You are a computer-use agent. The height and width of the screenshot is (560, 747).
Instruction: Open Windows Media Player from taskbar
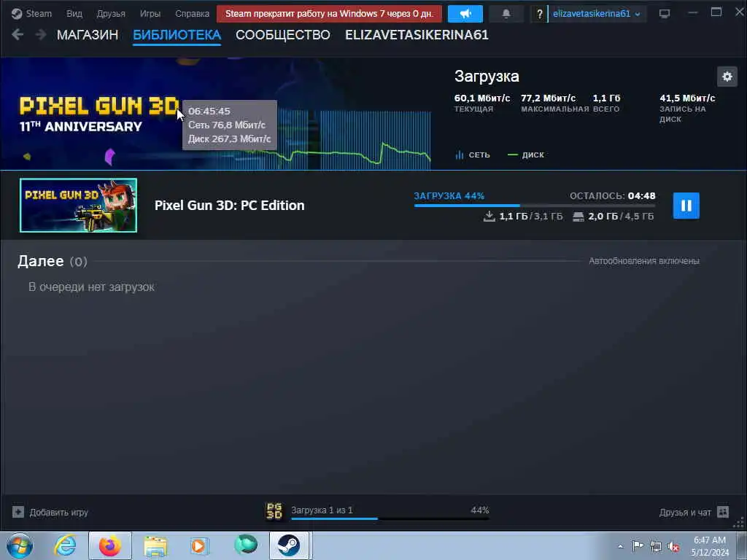[200, 545]
